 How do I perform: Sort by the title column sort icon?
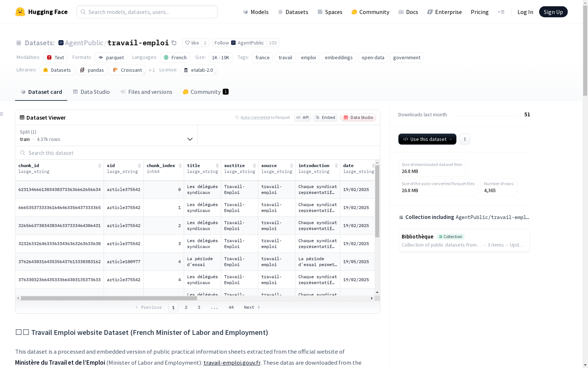(217, 166)
